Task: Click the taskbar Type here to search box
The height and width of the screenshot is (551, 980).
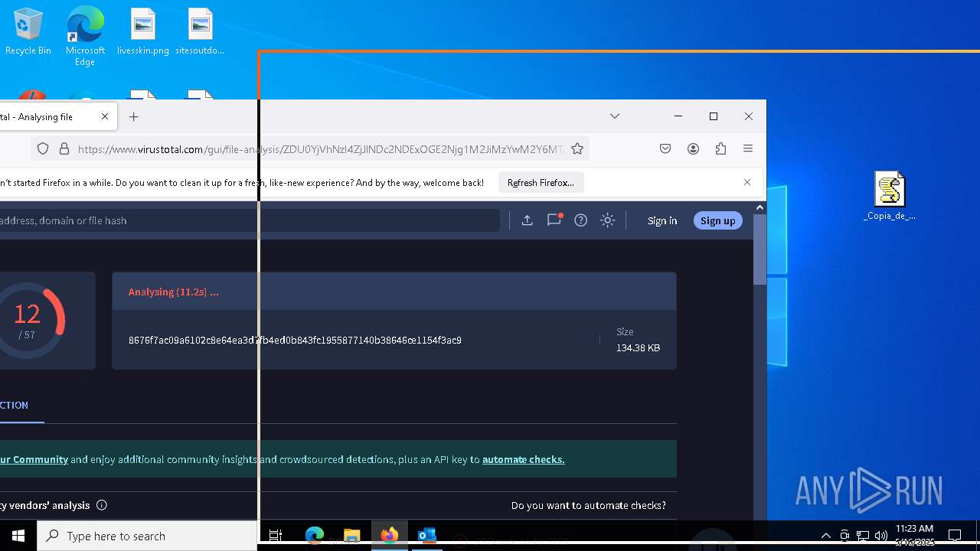Action: coord(147,536)
